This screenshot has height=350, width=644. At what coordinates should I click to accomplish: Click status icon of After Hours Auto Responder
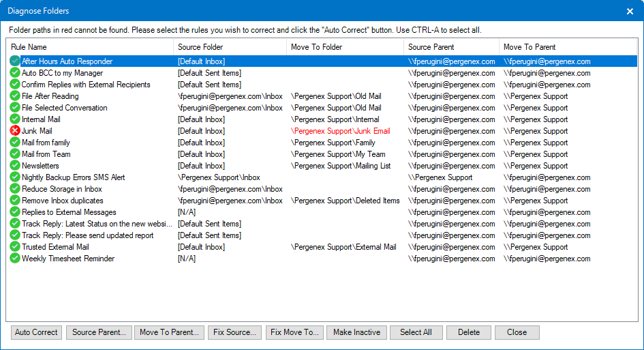point(15,61)
